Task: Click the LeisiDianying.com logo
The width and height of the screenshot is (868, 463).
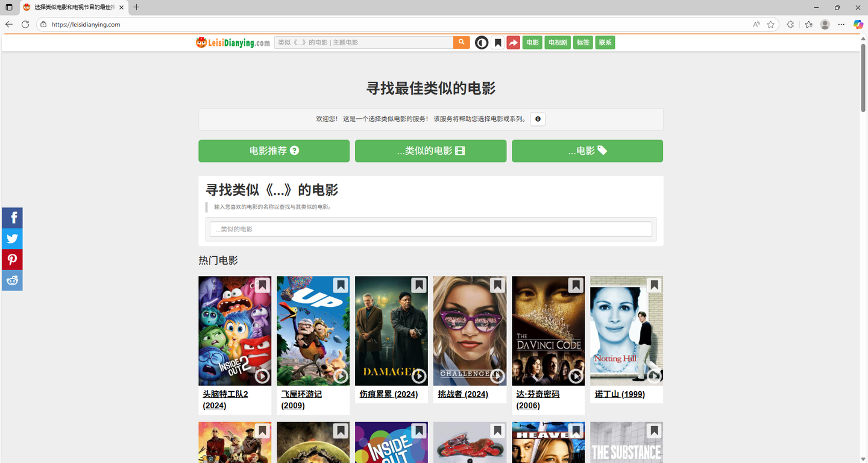Action: (x=233, y=42)
